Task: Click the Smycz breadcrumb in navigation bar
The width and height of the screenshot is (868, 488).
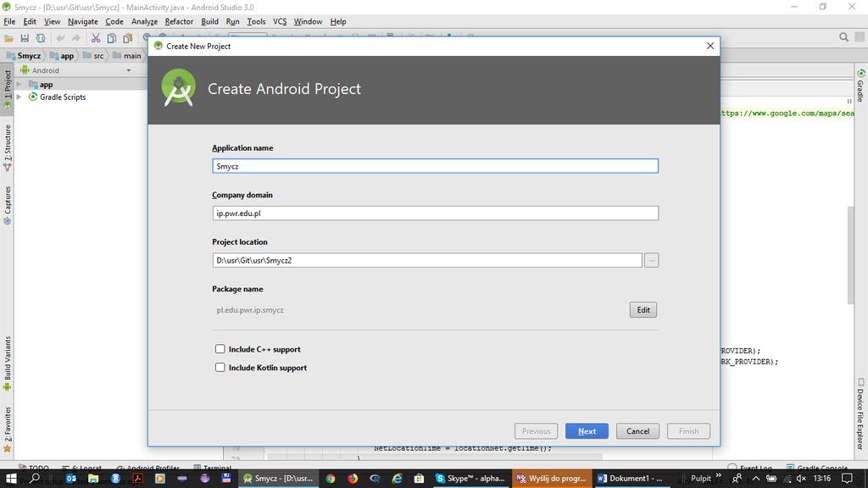Action: click(x=23, y=55)
